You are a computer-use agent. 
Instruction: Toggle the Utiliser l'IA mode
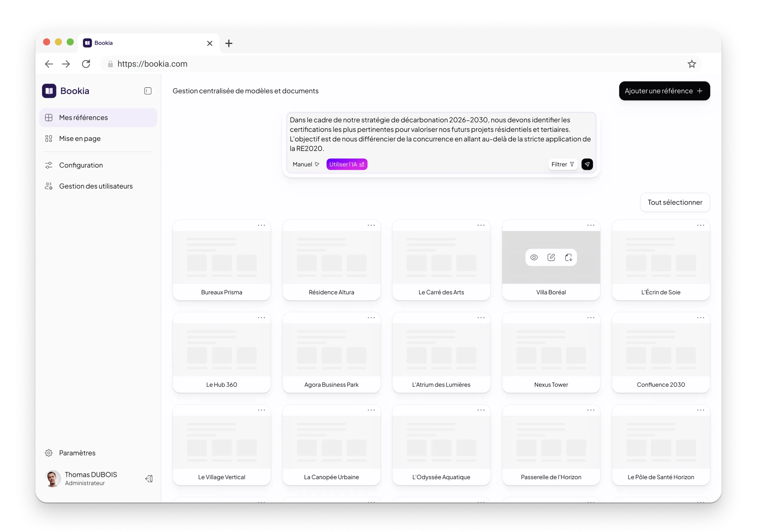click(x=347, y=164)
